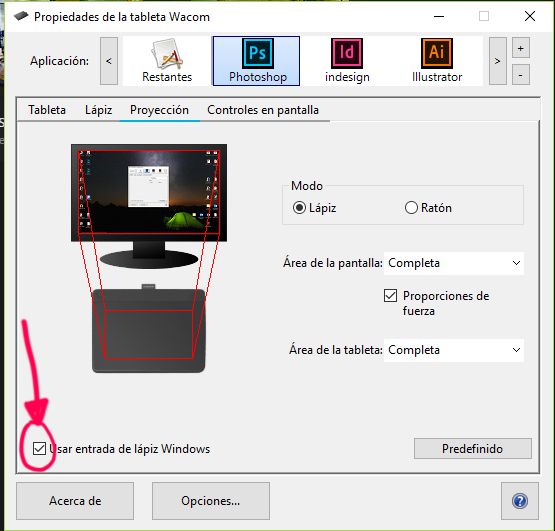Open the Opciones... dialog button
Viewport: 555px width, 531px height.
[x=211, y=501]
